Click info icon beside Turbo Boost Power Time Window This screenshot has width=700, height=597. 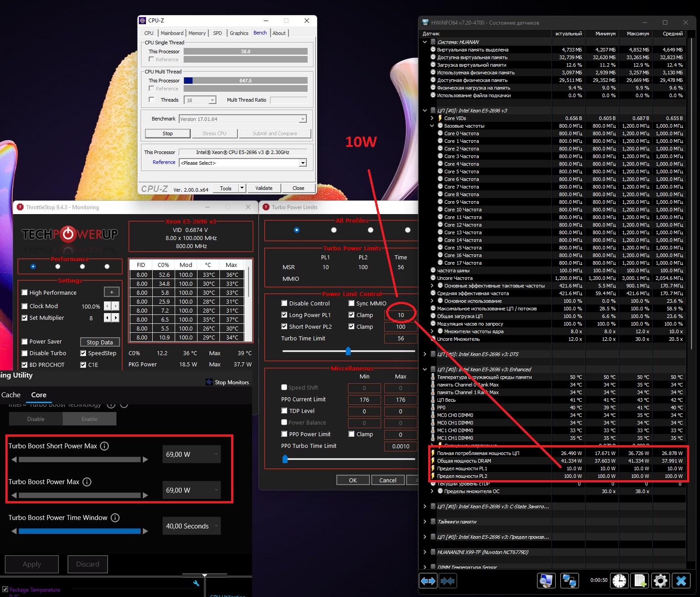pyautogui.click(x=115, y=518)
